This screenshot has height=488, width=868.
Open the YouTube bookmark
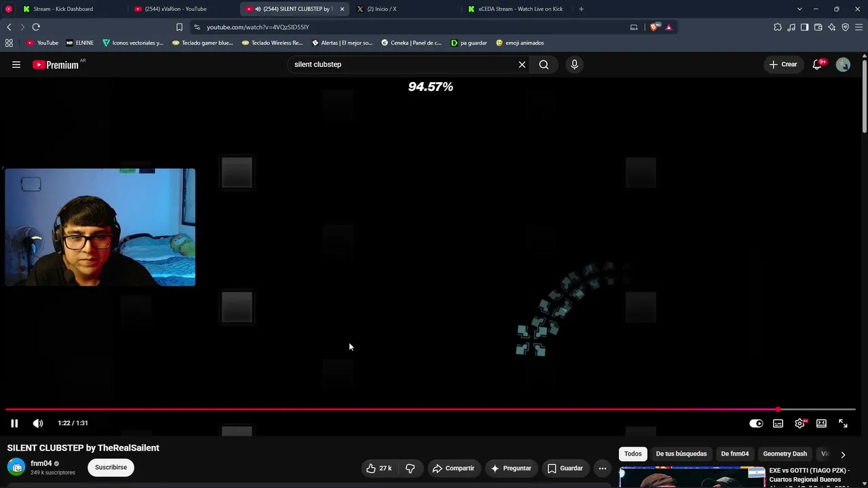[x=42, y=43]
